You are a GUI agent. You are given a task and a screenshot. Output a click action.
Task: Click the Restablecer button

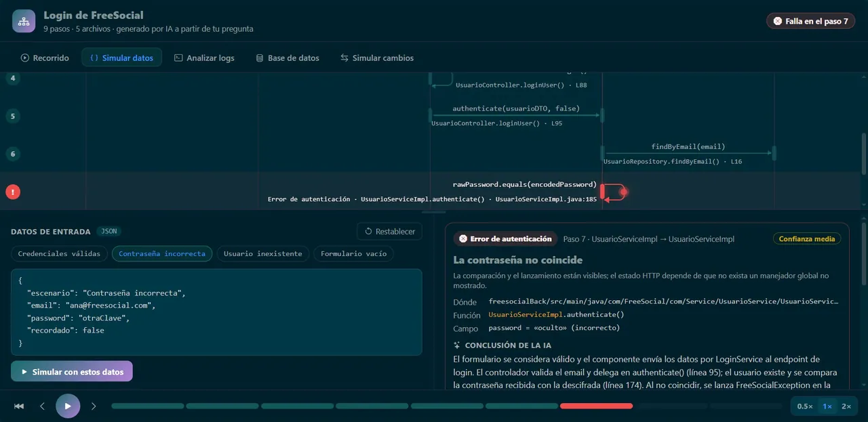(x=389, y=231)
